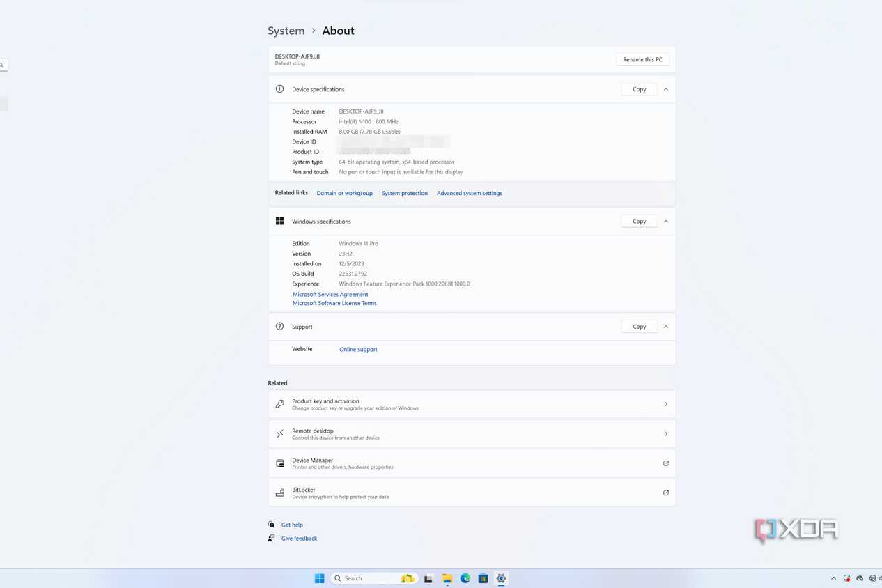Click the Device specifications info icon
882x588 pixels.
(x=279, y=89)
